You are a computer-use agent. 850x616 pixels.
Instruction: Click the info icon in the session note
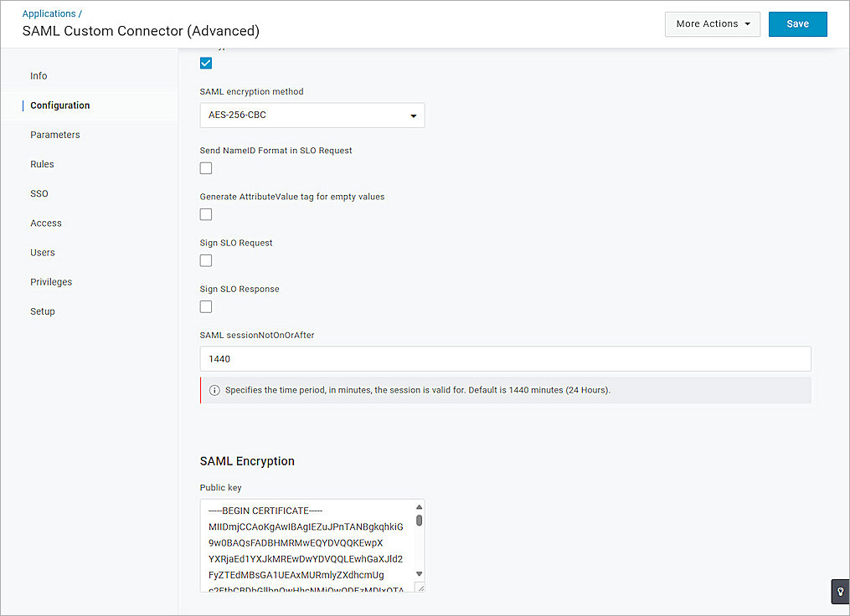click(x=214, y=390)
